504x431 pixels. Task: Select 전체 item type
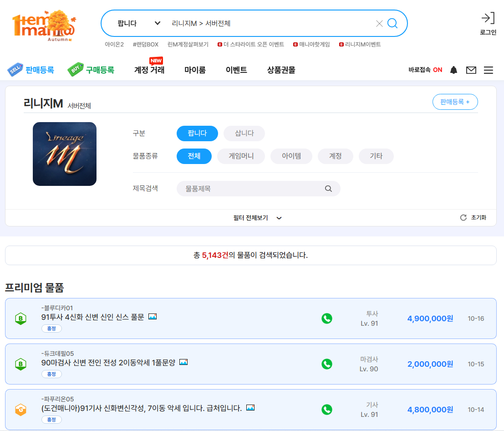(x=194, y=156)
